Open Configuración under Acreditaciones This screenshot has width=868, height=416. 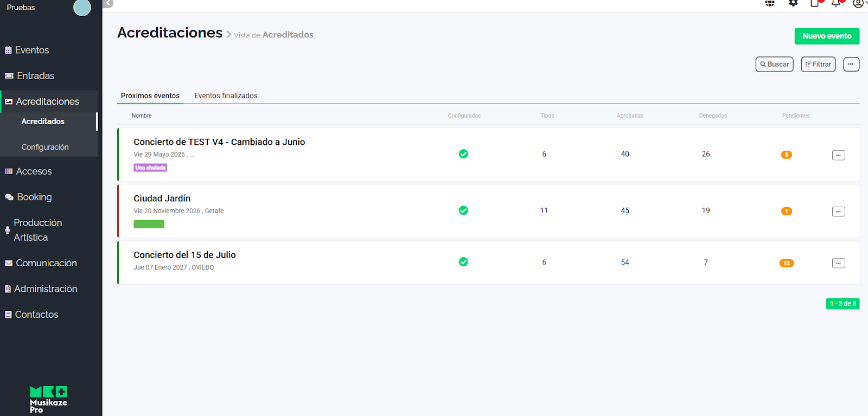click(x=45, y=147)
